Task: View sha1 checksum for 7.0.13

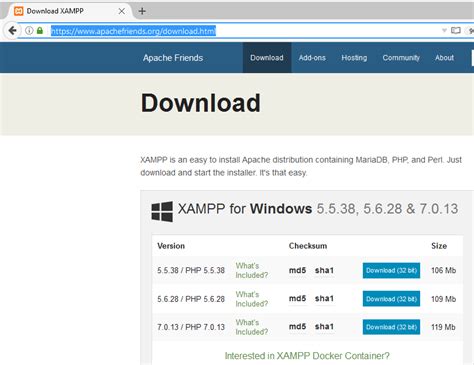Action: tap(324, 327)
